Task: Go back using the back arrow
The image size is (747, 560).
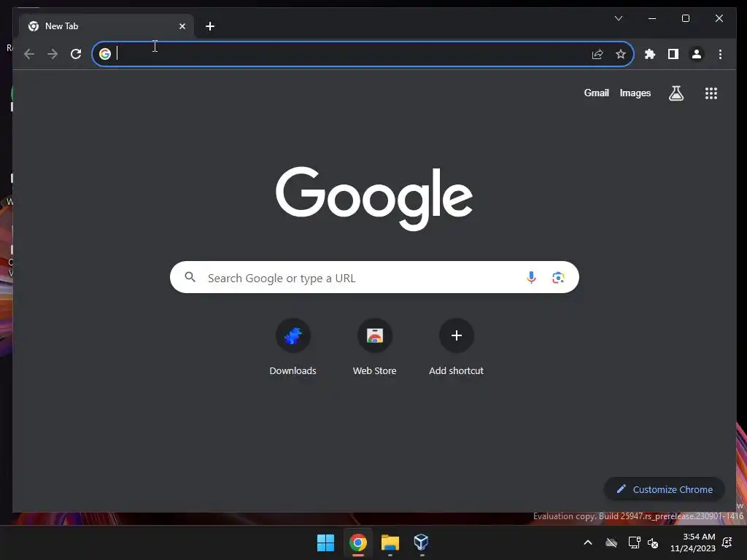Action: click(29, 54)
